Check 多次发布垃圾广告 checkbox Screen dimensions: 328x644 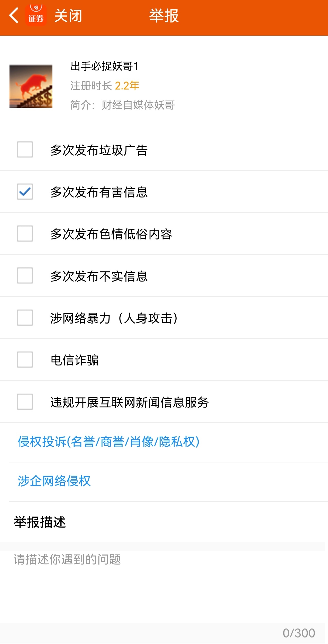tap(25, 149)
